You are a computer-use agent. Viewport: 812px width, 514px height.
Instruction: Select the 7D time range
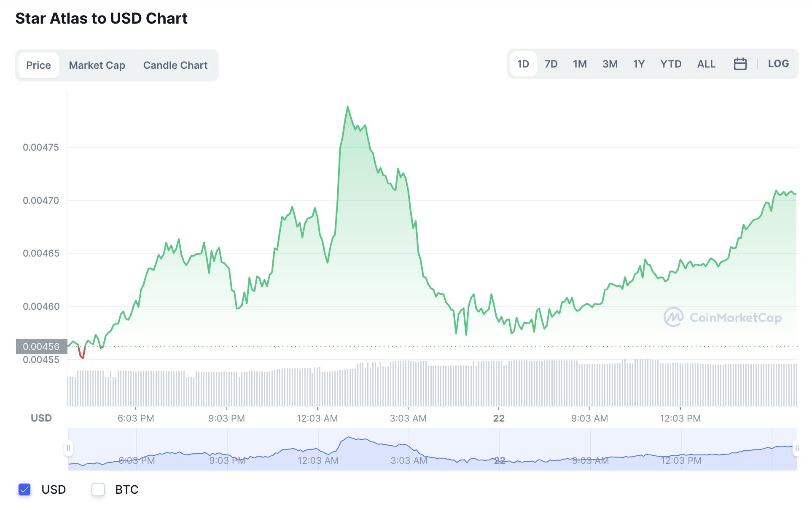(551, 64)
